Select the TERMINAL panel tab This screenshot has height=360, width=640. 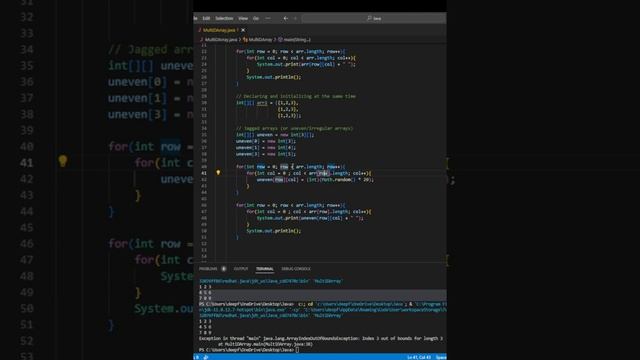[x=264, y=269]
